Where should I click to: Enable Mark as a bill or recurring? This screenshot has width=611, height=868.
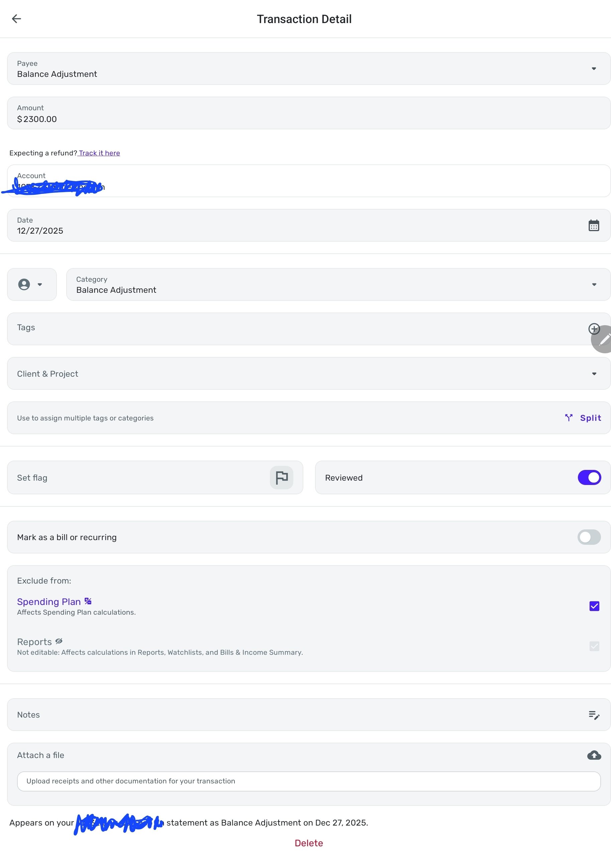point(589,537)
